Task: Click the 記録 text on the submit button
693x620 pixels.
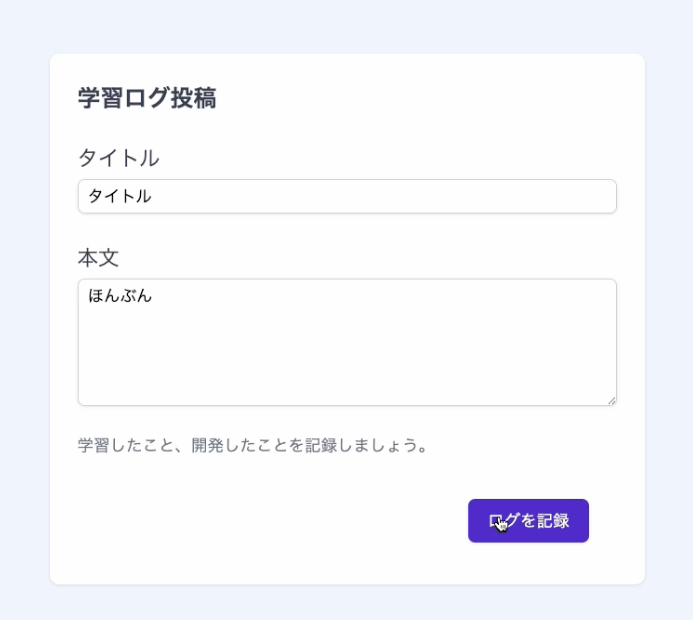Action: point(554,521)
